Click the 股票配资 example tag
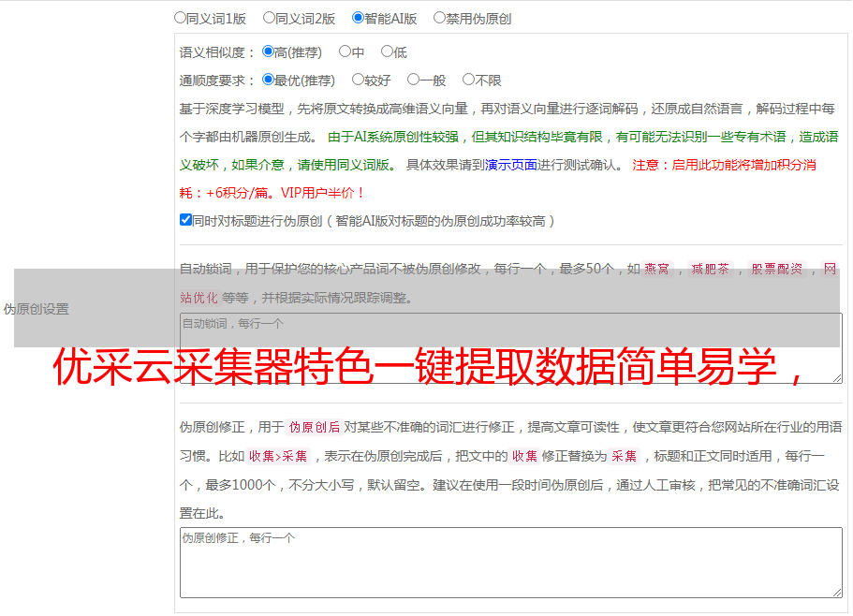 click(777, 269)
